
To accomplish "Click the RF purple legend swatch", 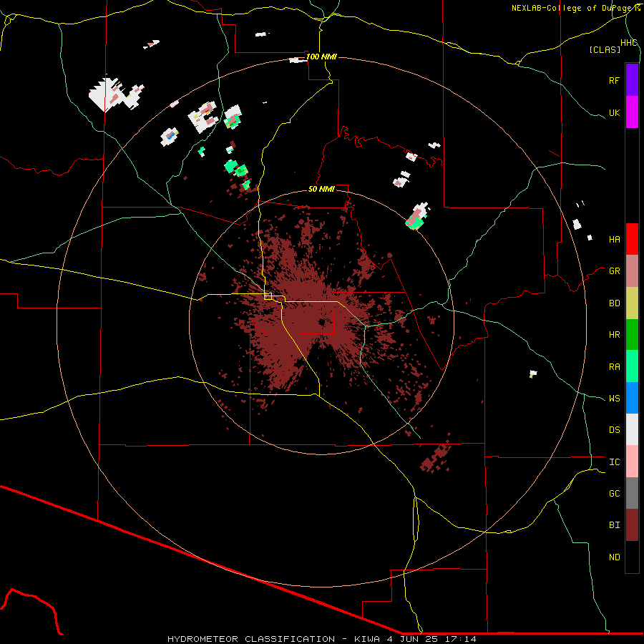I will (x=632, y=80).
